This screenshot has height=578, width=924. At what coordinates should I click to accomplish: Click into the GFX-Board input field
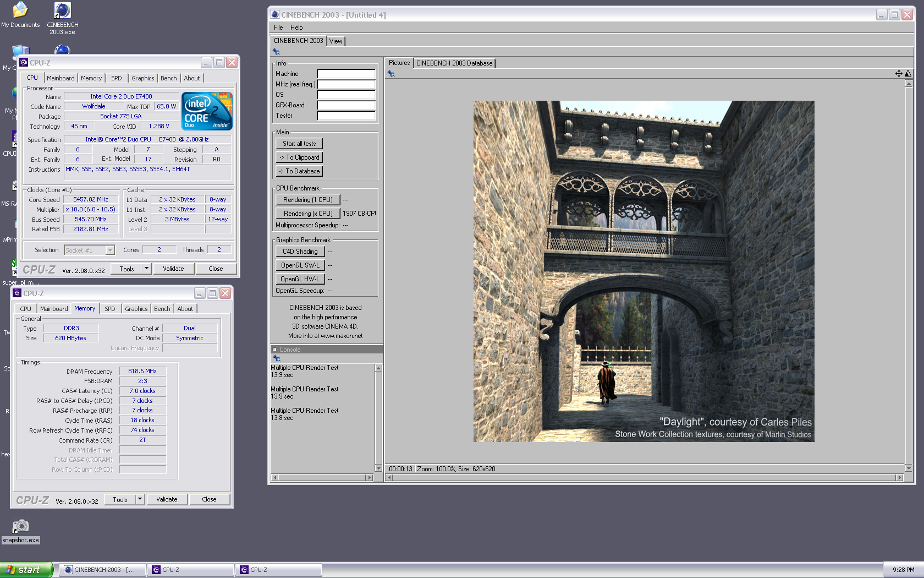[x=346, y=105]
